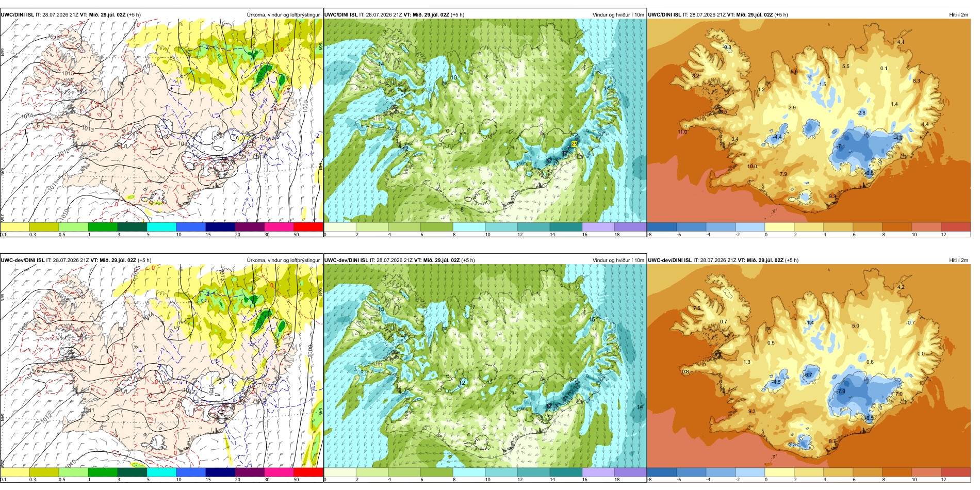This screenshot has width=980, height=490.
Task: Pick the pink 30-50 swatch in UWC-dev precipitation legend
Action: [279, 472]
